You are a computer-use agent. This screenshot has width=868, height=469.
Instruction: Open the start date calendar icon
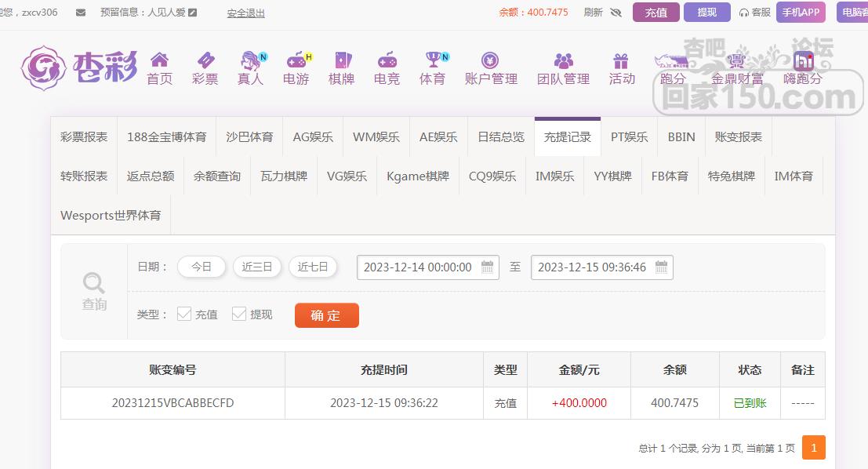click(487, 267)
